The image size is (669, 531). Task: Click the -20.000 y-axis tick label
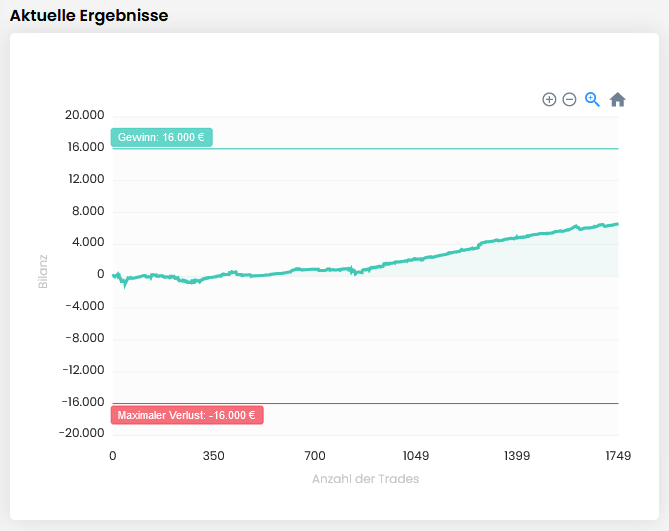(83, 433)
